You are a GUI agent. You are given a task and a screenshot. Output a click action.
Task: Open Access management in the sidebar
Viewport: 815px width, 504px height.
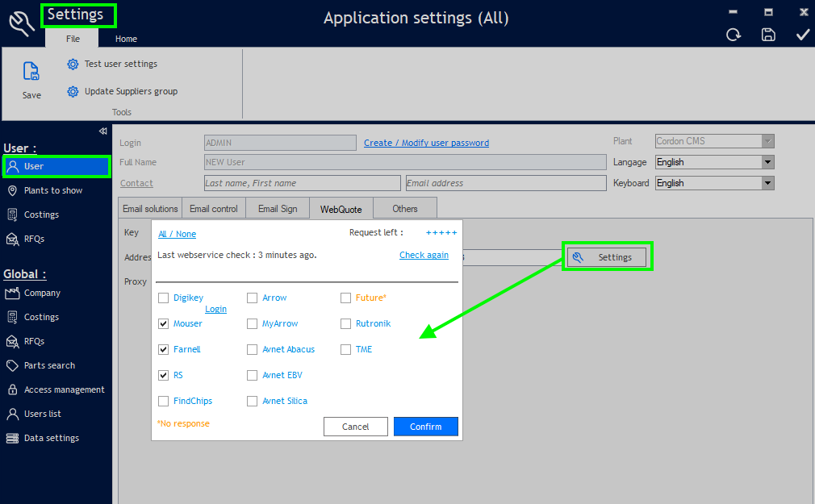(64, 389)
